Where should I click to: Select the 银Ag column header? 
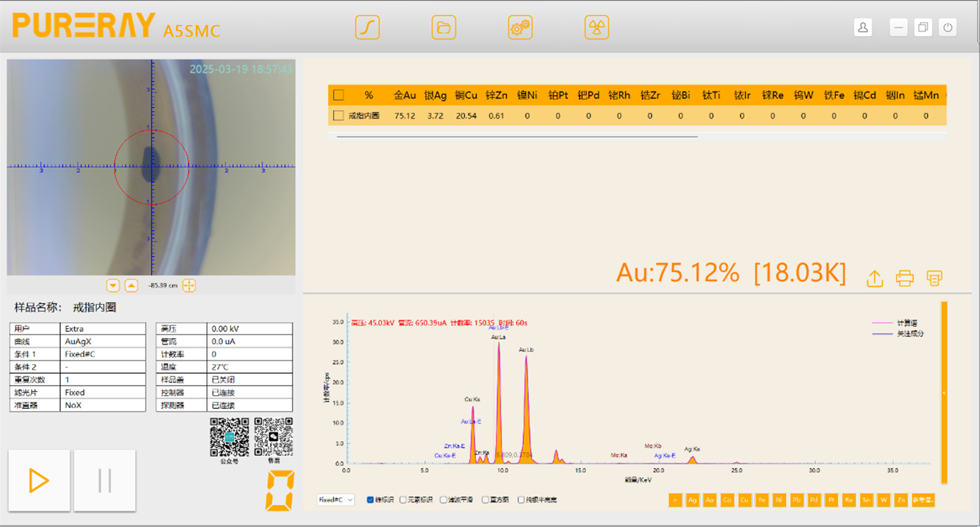click(x=435, y=95)
